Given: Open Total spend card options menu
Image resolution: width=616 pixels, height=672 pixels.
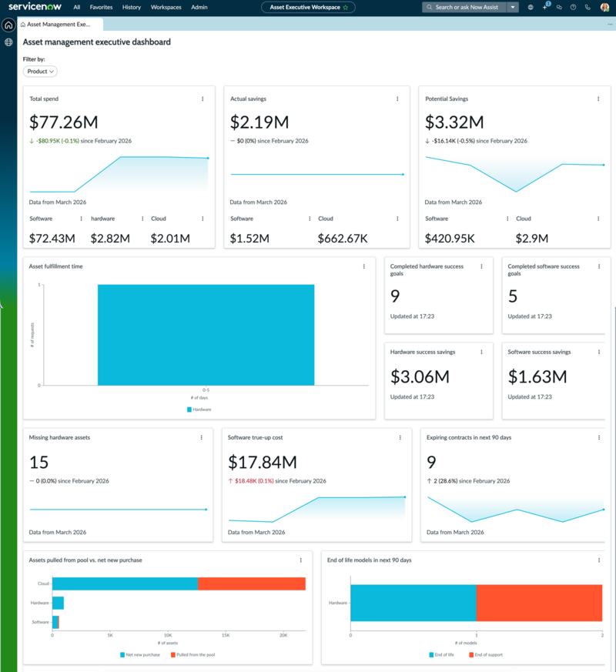Looking at the screenshot, I should coord(203,99).
